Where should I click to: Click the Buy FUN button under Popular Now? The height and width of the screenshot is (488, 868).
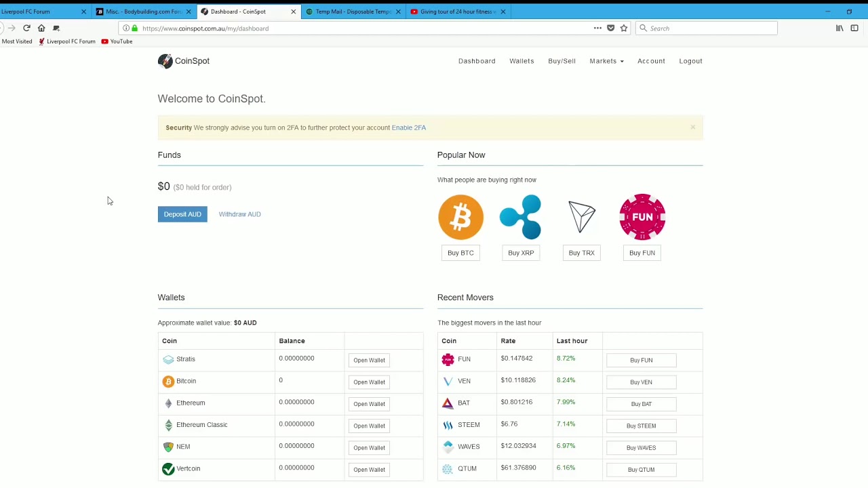coord(642,253)
